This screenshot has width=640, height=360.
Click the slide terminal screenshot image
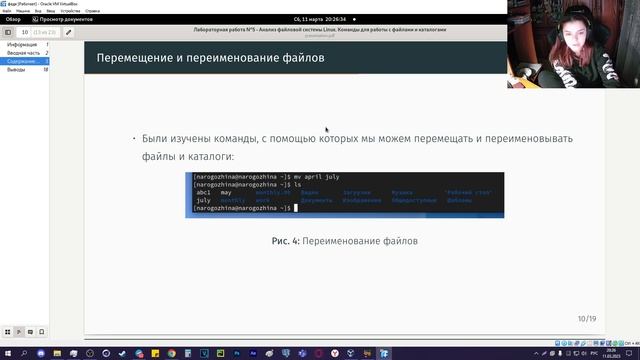344,195
